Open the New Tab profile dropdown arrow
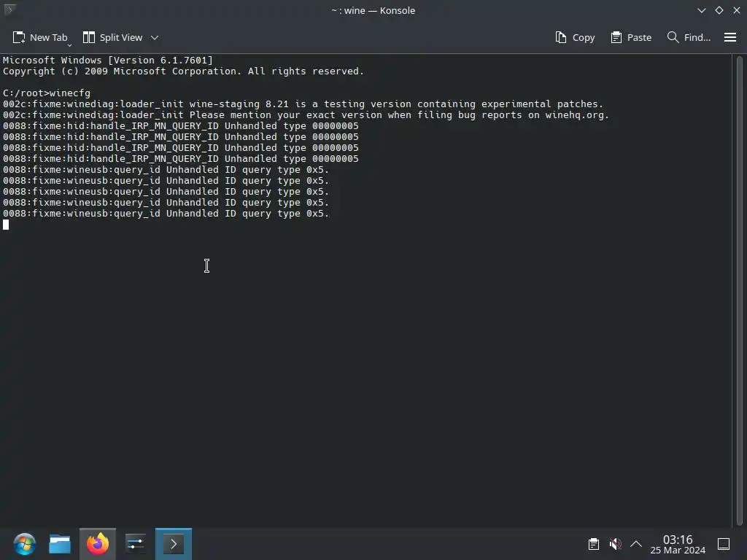Image resolution: width=747 pixels, height=560 pixels. [x=69, y=44]
